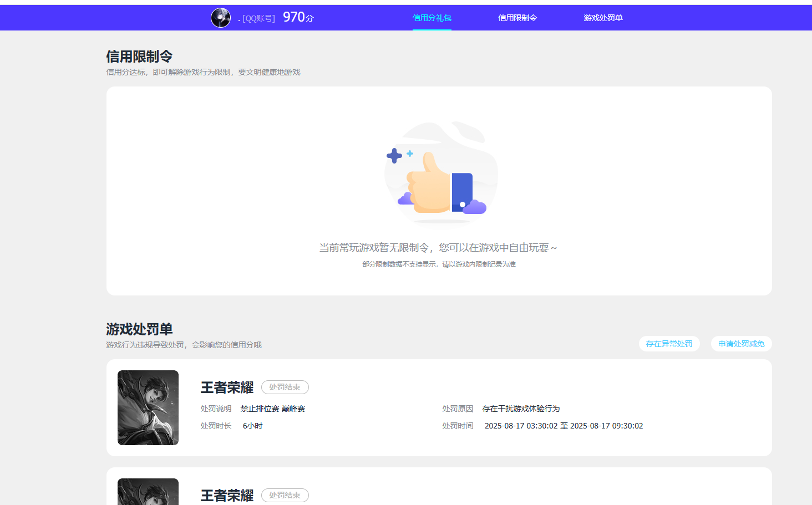
Task: Click the 处罚结束 badge beside 6小时 record
Action: tap(285, 387)
